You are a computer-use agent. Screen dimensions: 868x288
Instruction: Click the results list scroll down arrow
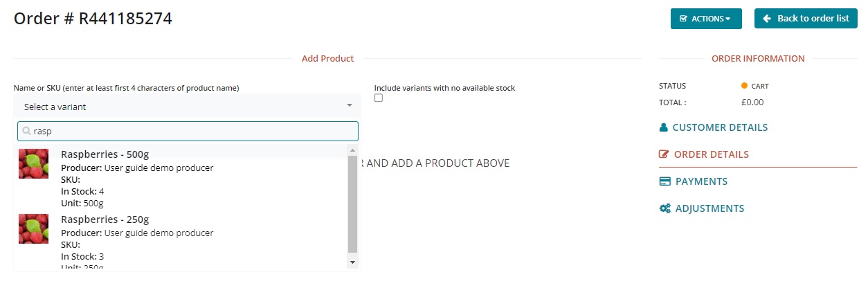(352, 262)
